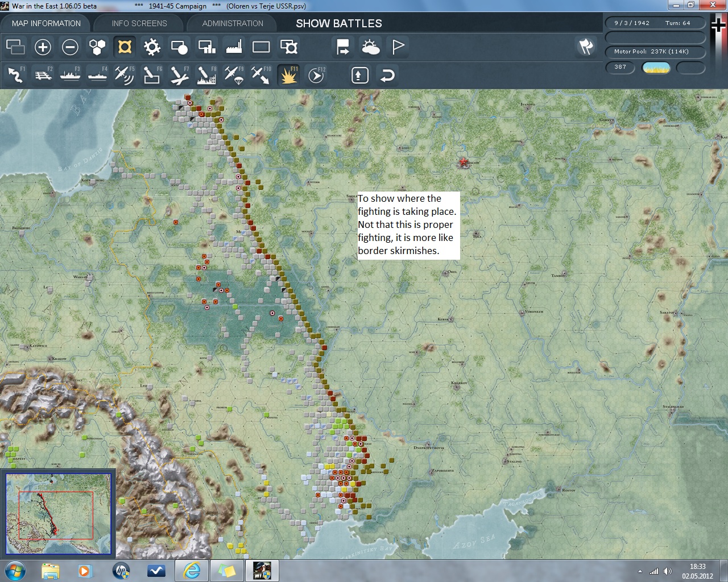
Task: Toggle the hex grid display
Action: point(97,47)
